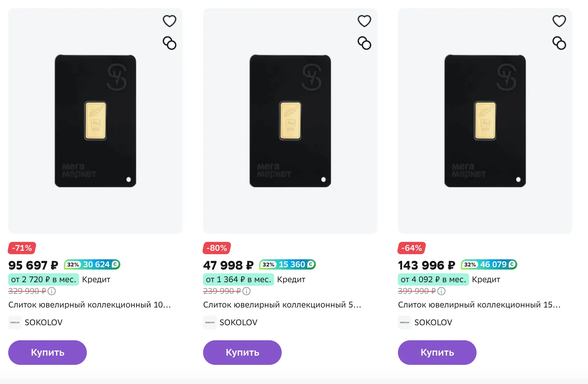Click the -80% discount badge
The height and width of the screenshot is (384, 588).
tap(217, 248)
